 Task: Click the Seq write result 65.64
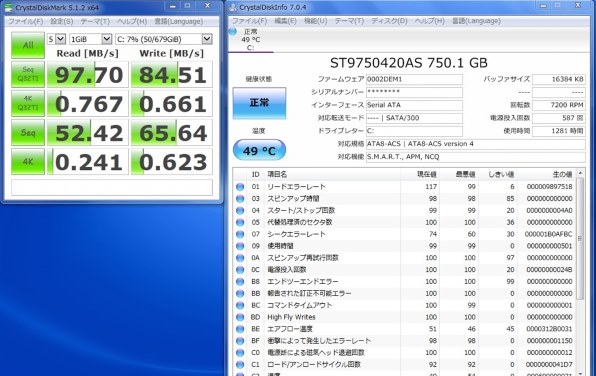point(172,133)
